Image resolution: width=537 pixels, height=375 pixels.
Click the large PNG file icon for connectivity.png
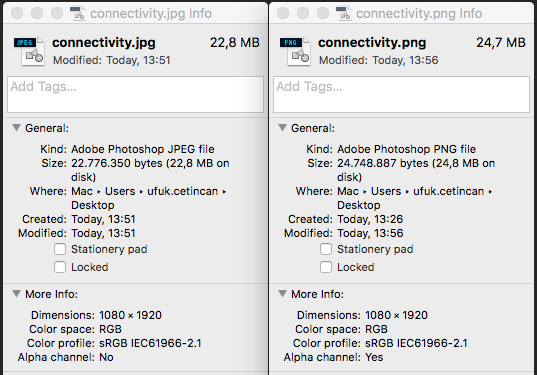pos(295,51)
